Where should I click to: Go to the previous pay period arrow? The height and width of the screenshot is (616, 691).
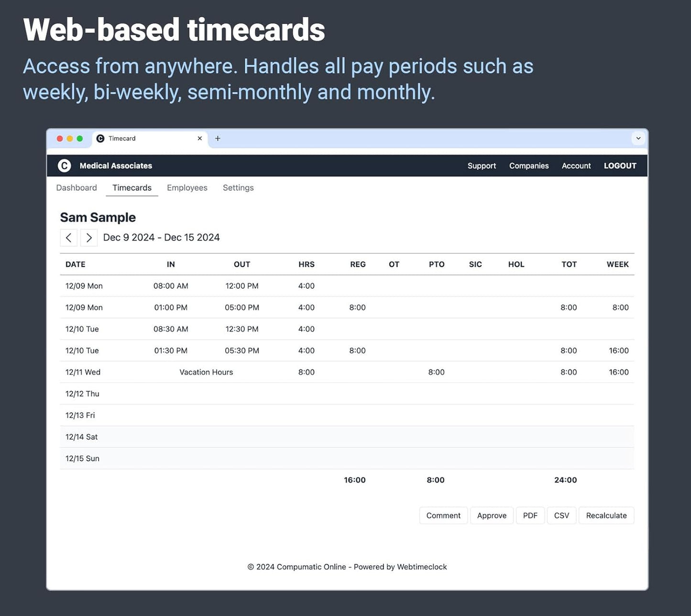point(69,238)
